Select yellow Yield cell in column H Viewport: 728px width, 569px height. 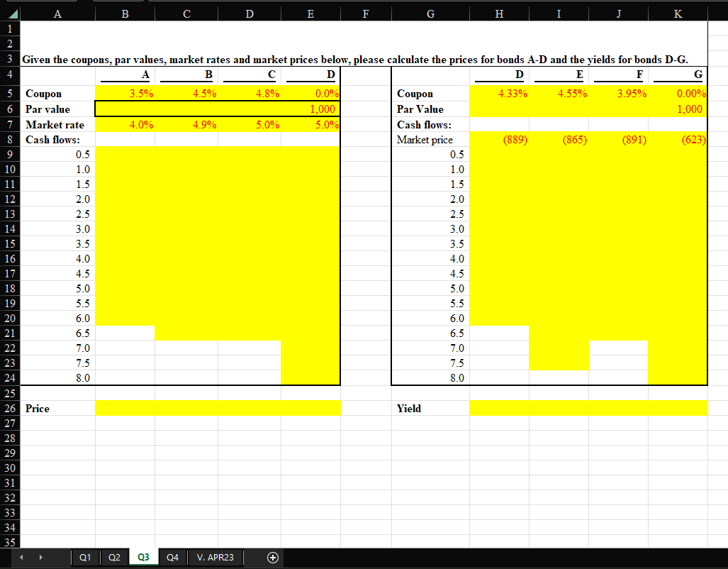(x=499, y=408)
